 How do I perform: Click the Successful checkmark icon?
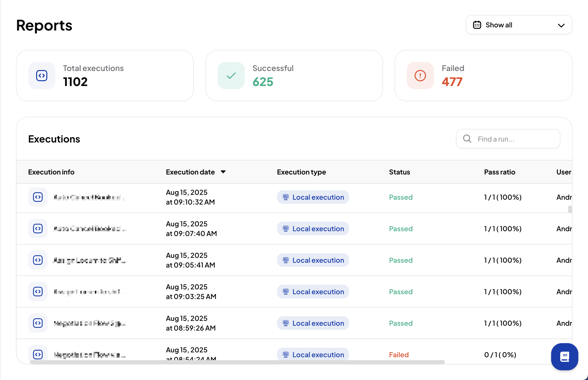pos(231,76)
